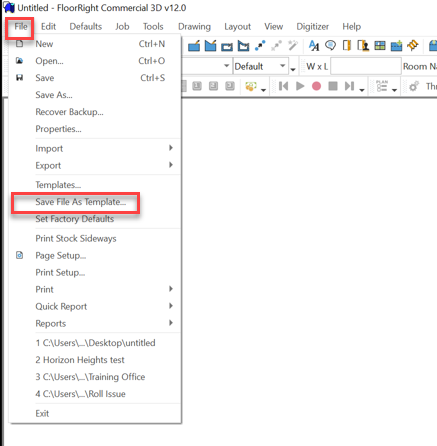Click the orange door tool icon
Viewport: 437px width, 446px height.
coord(347,45)
